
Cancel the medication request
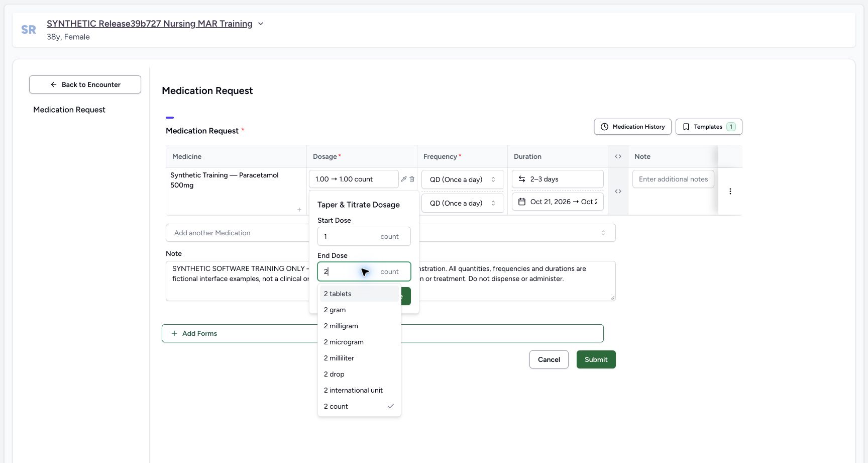tap(549, 359)
